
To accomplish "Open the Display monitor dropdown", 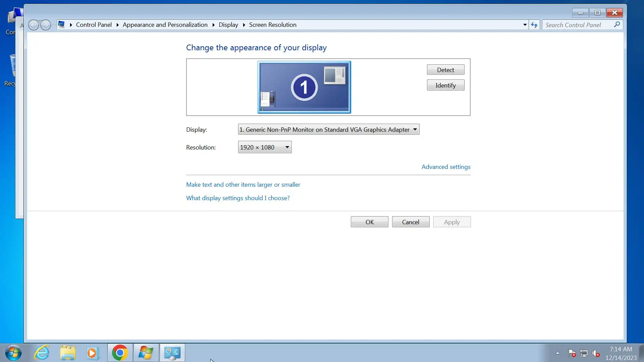I will coord(328,129).
